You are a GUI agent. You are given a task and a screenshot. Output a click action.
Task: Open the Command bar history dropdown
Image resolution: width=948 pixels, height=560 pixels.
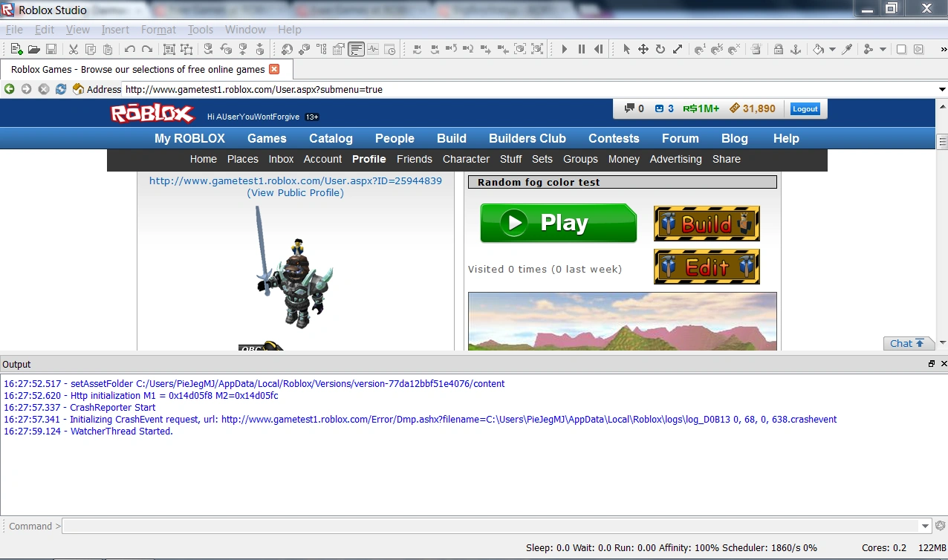click(x=925, y=526)
